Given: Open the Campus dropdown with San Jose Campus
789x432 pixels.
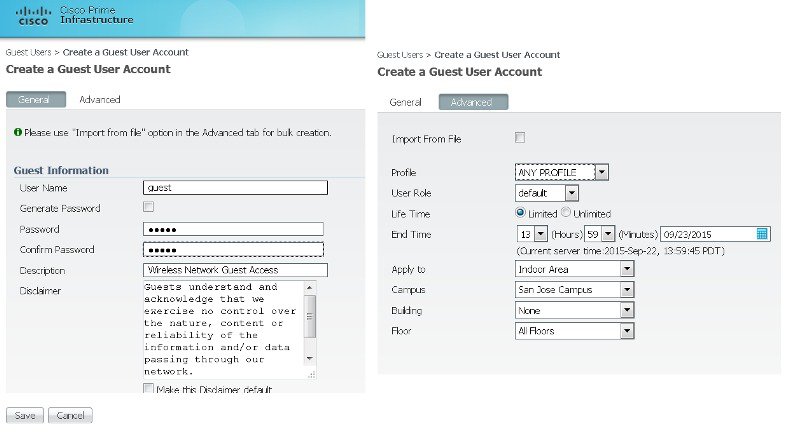Looking at the screenshot, I should coord(574,290).
